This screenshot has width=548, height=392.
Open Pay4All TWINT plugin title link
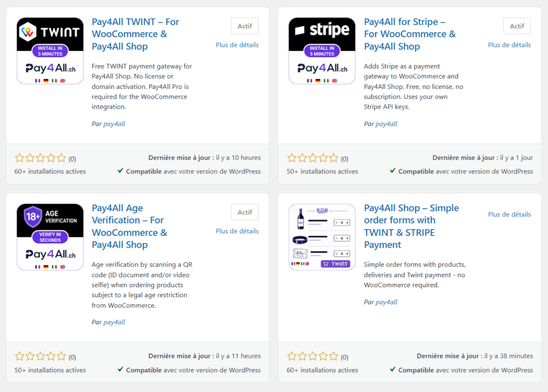click(135, 34)
